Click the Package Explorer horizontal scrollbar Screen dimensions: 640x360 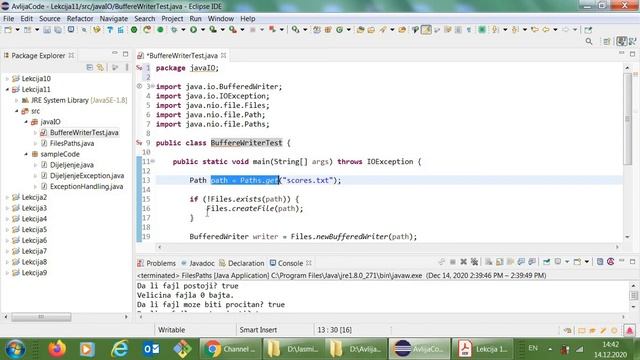point(41,317)
